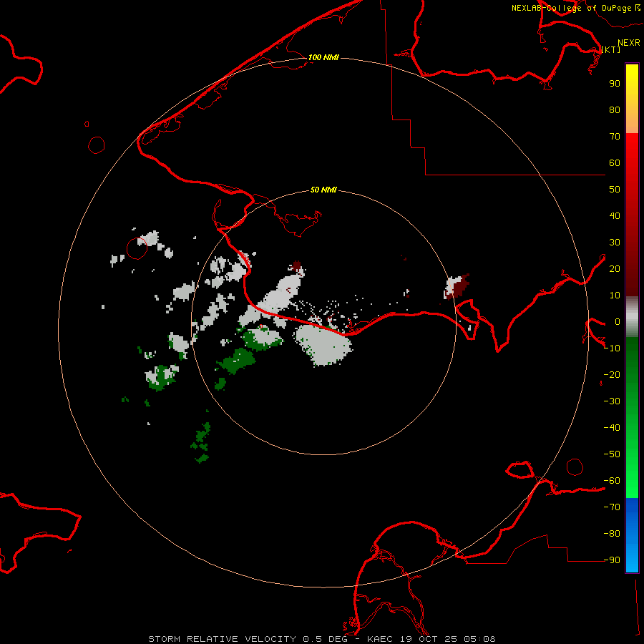
Task: Click the 70 value on the velocity scale
Action: coord(615,137)
